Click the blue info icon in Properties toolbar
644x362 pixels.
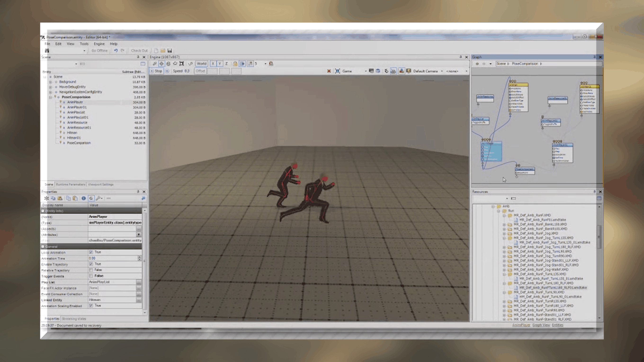click(84, 198)
